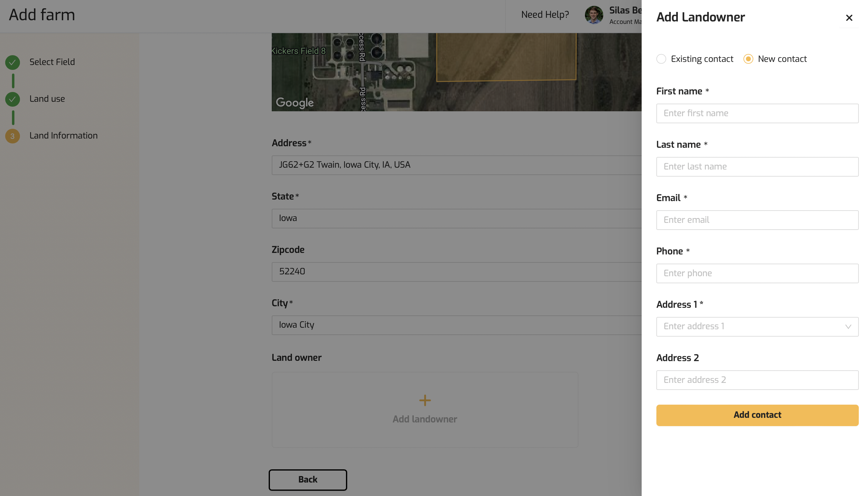Click the Enter phone field

(757, 273)
